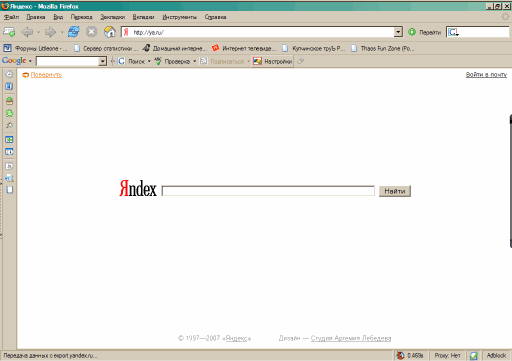Open the paintbrush themes icon in the sidebar
Image resolution: width=512 pixels, height=361 pixels.
click(9, 125)
